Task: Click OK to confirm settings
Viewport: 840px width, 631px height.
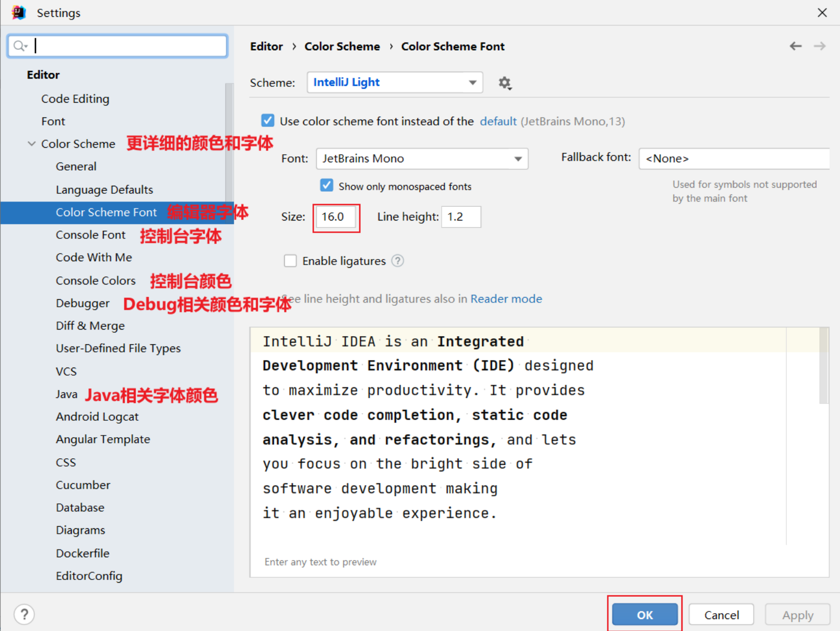Action: (x=645, y=615)
